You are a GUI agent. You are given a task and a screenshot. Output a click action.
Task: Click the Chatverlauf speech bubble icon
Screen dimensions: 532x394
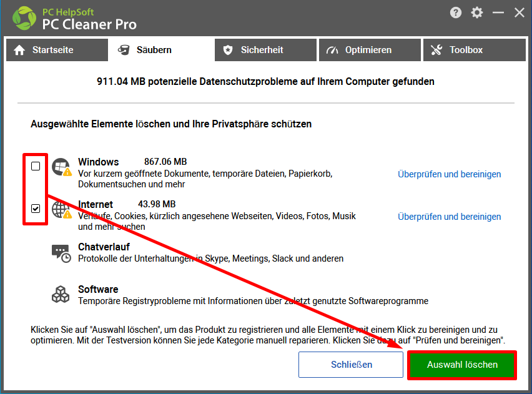coord(61,254)
